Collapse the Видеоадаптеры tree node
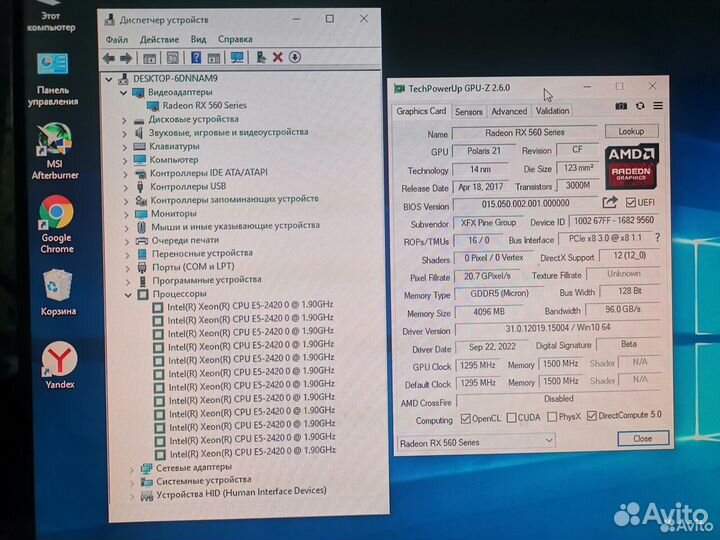720x540 pixels. point(123,93)
